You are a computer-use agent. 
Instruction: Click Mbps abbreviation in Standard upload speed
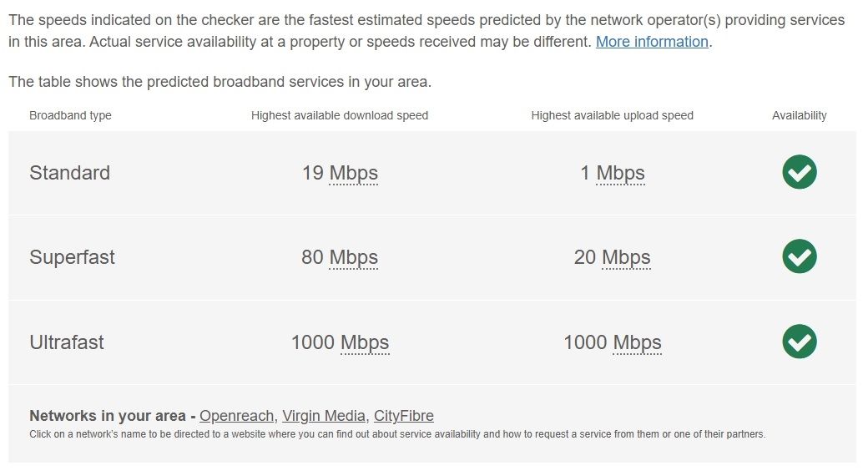(621, 173)
